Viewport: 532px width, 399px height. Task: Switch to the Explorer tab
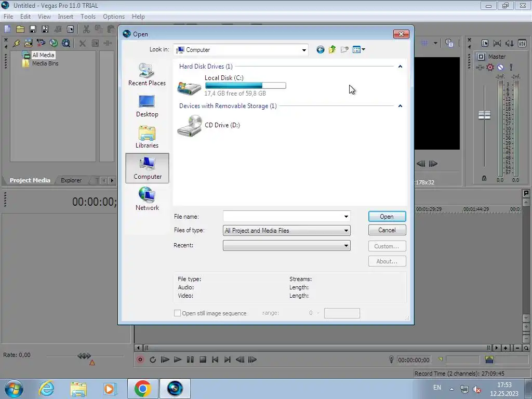(x=71, y=180)
